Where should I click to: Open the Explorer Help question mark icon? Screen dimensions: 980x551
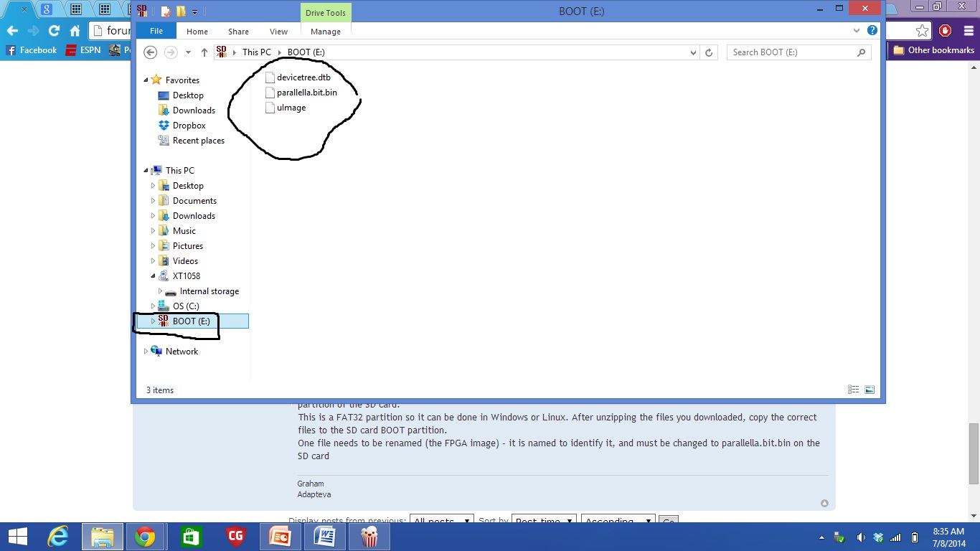(872, 31)
